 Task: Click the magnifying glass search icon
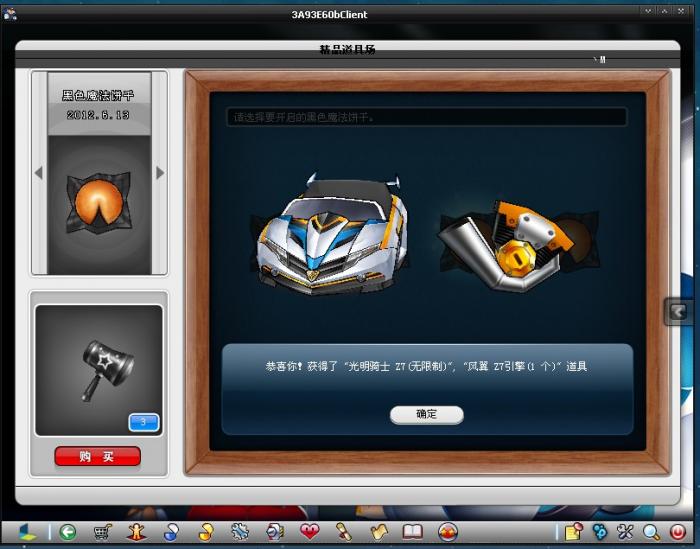(x=651, y=532)
